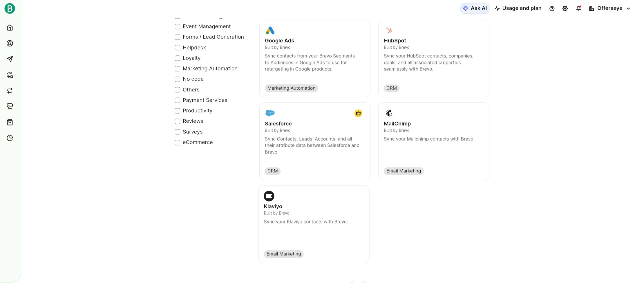This screenshot has height=283, width=644.
Task: Check the Payment Services filter
Action: click(x=178, y=100)
